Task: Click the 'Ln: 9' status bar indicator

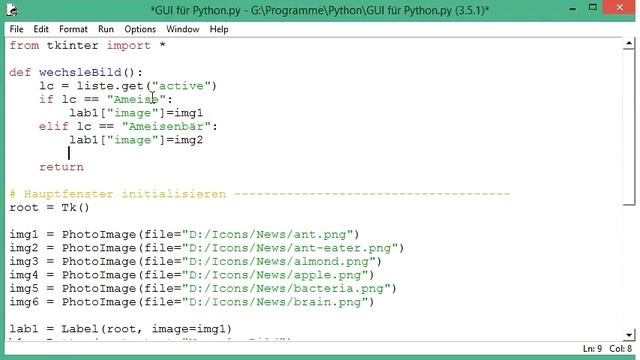Action: pyautogui.click(x=592, y=349)
